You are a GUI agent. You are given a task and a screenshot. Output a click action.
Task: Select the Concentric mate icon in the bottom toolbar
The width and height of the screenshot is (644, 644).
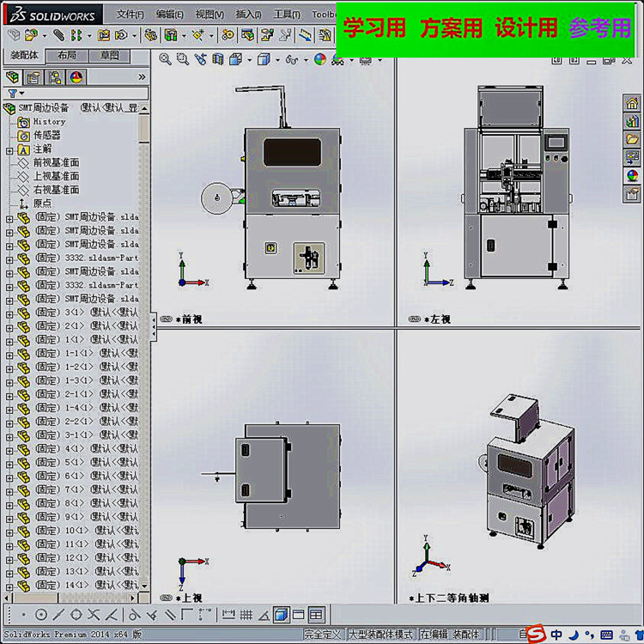(x=40, y=615)
